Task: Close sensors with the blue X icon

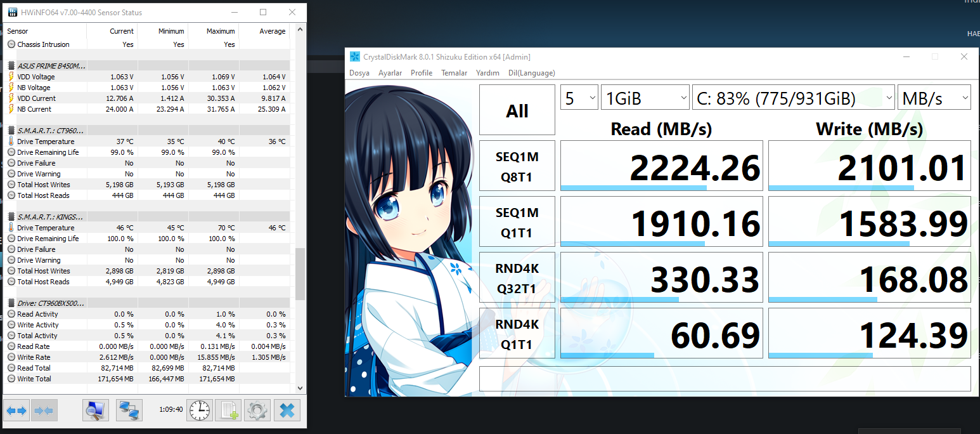Action: [287, 411]
